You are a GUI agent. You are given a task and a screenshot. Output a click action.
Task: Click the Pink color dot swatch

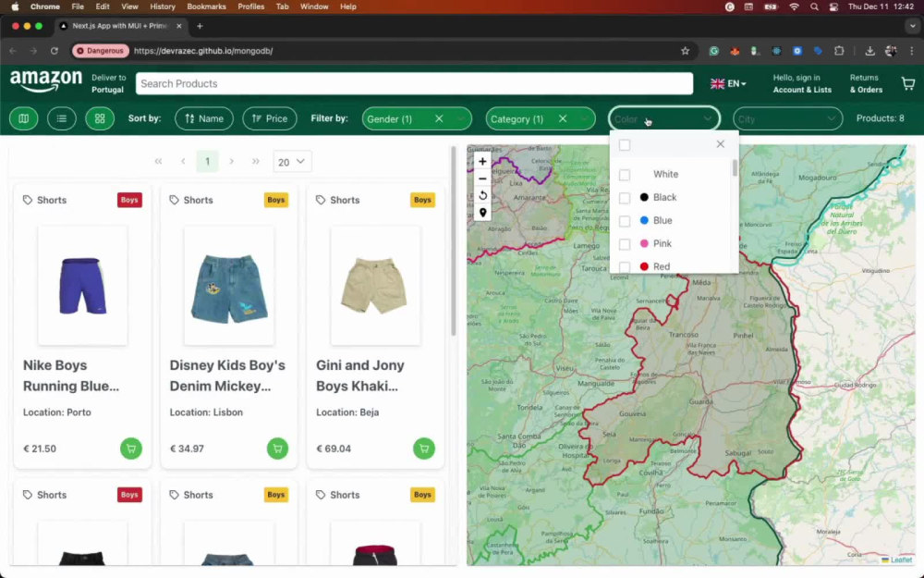tap(644, 243)
